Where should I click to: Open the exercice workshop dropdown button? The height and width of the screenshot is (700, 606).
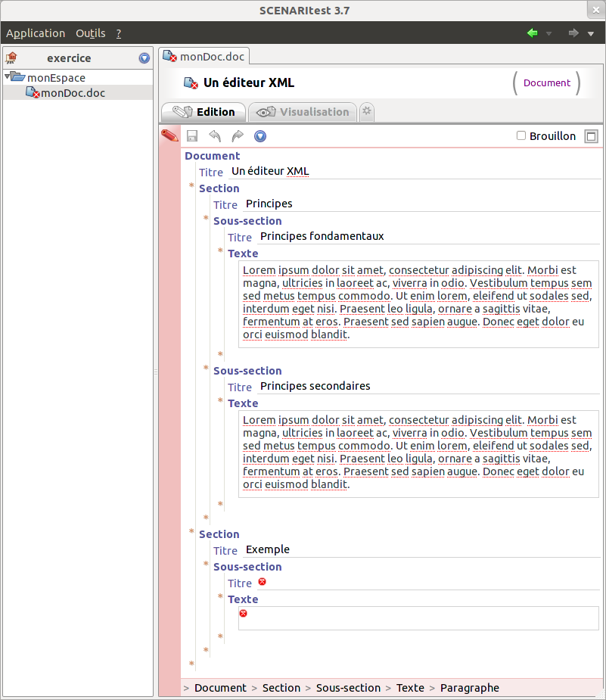pos(145,58)
